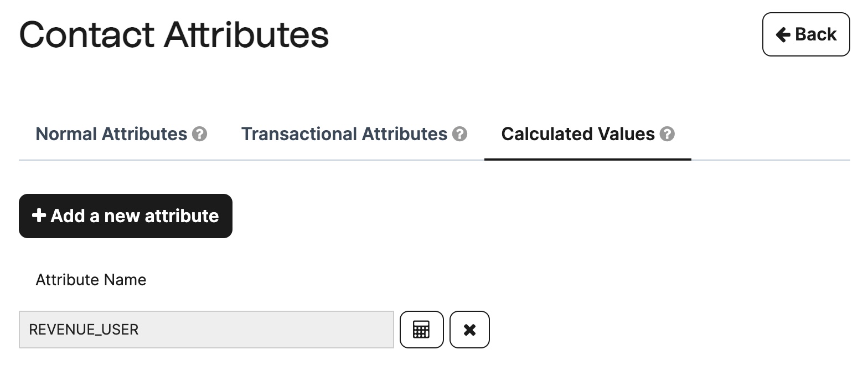
Task: Click the left arrow icon in Back
Action: click(x=783, y=35)
